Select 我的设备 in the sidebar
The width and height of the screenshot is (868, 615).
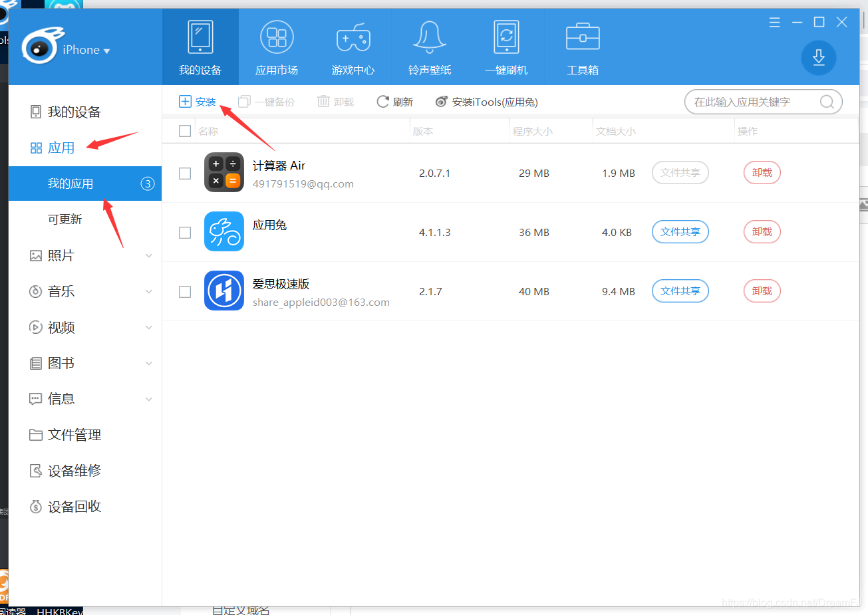point(85,112)
